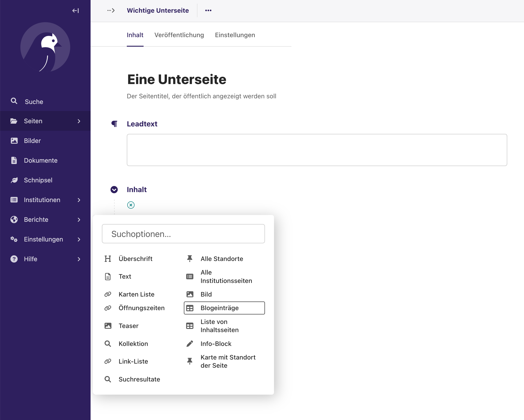This screenshot has width=524, height=420.
Task: Click the Seiten folder icon
Action: tap(14, 121)
